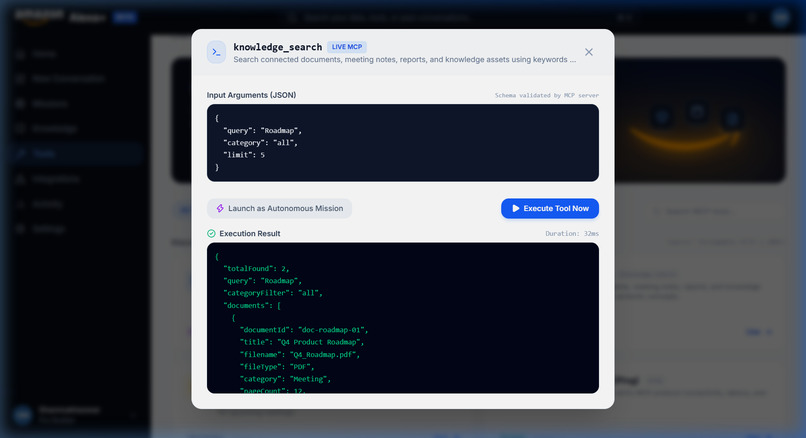This screenshot has height=438, width=806.
Task: Click the 'Input Arguments (JSON)' label
Action: pos(251,95)
